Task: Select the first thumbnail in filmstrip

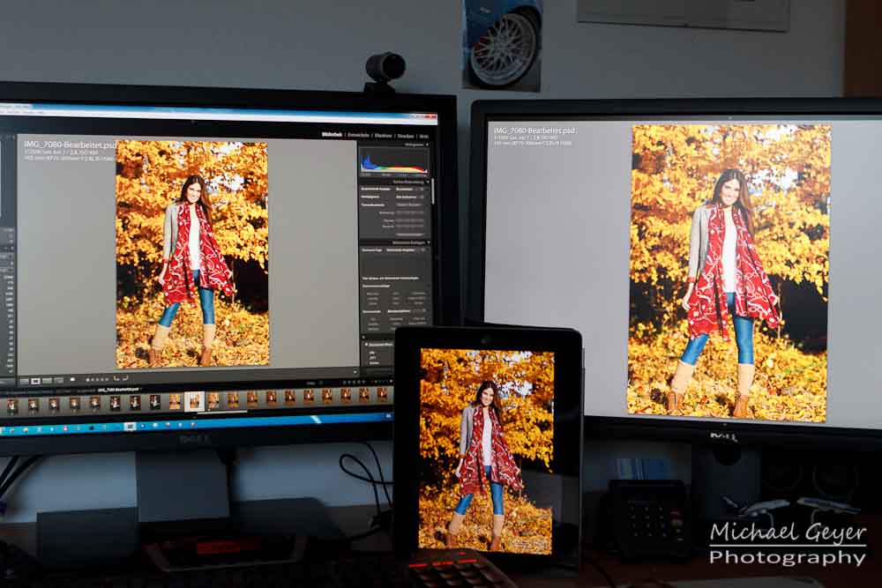Action: [x=12, y=405]
